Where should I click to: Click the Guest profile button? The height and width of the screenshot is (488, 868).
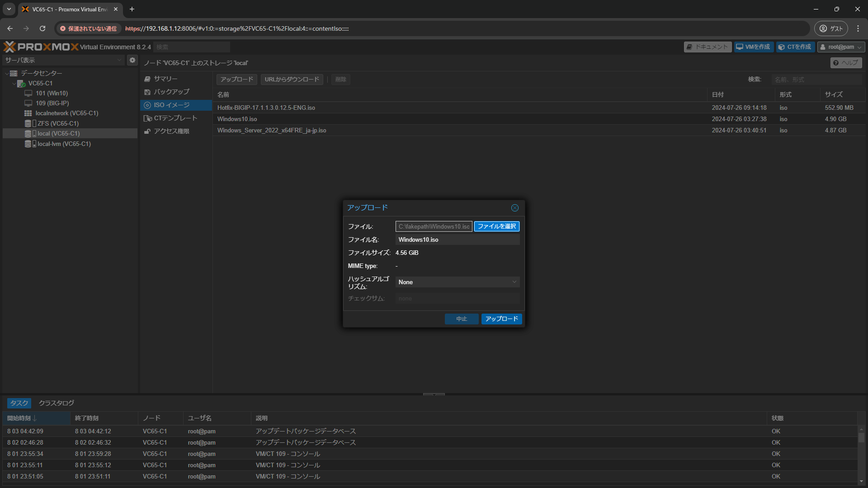(x=831, y=28)
